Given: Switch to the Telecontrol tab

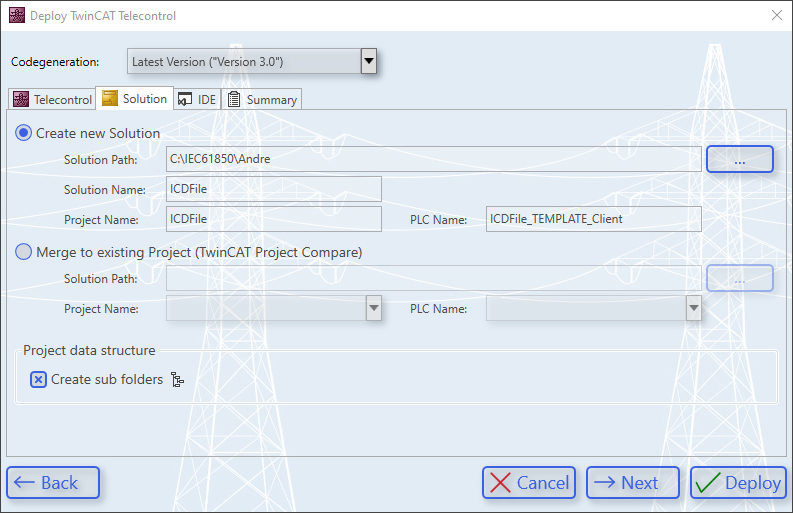Looking at the screenshot, I should pos(52,99).
